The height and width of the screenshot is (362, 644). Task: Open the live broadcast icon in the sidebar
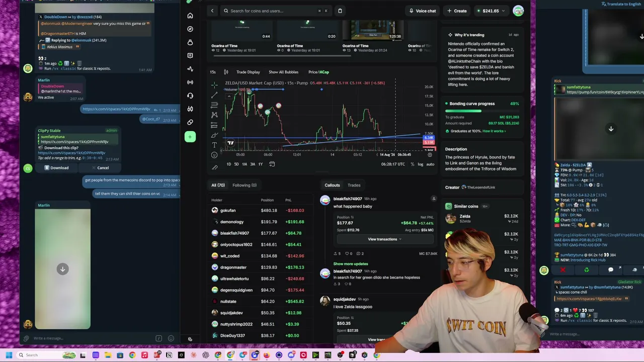190,82
